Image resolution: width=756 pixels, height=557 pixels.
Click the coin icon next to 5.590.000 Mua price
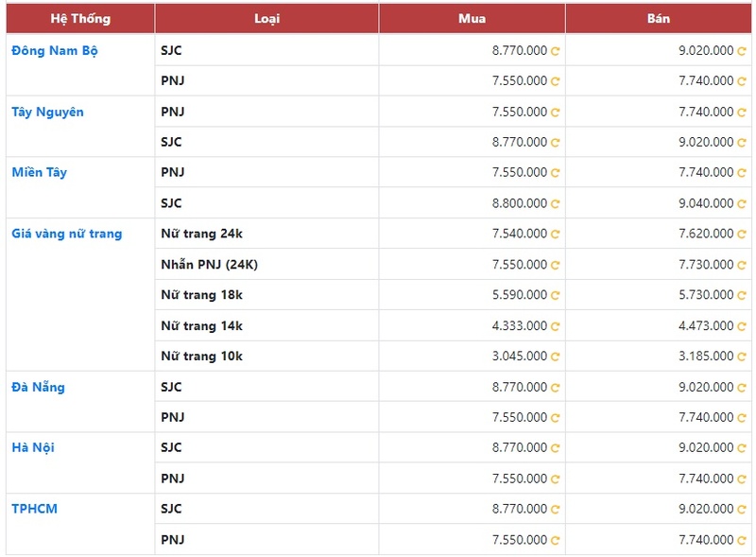click(555, 295)
